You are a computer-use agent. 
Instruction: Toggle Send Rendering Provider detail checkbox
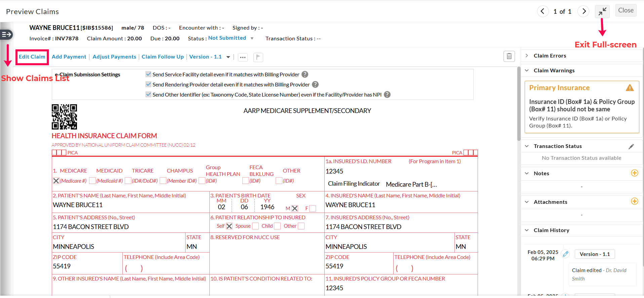point(148,84)
